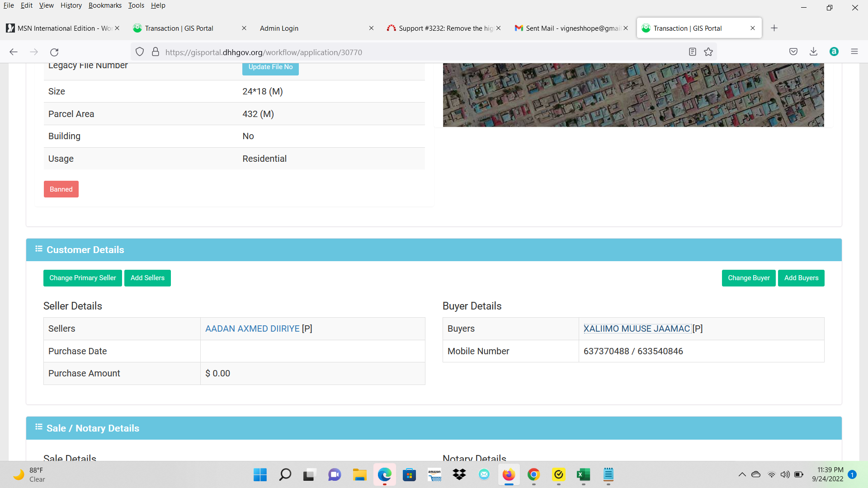Open Excel from the taskbar
Screen dimensions: 868x488
[583, 474]
